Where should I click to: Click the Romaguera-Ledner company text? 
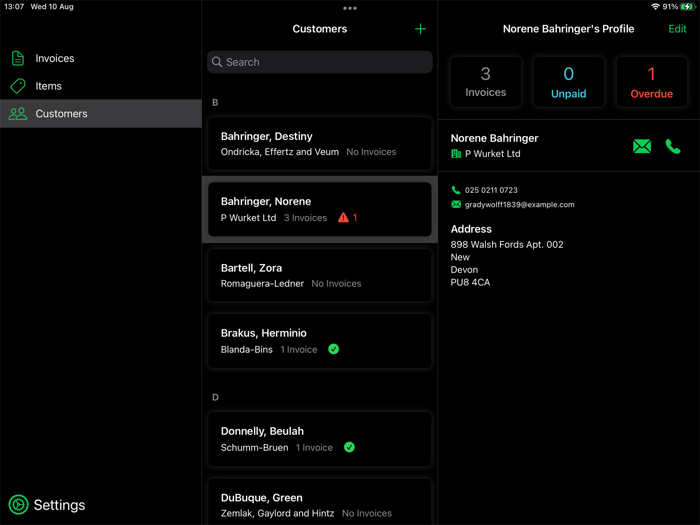pos(262,284)
